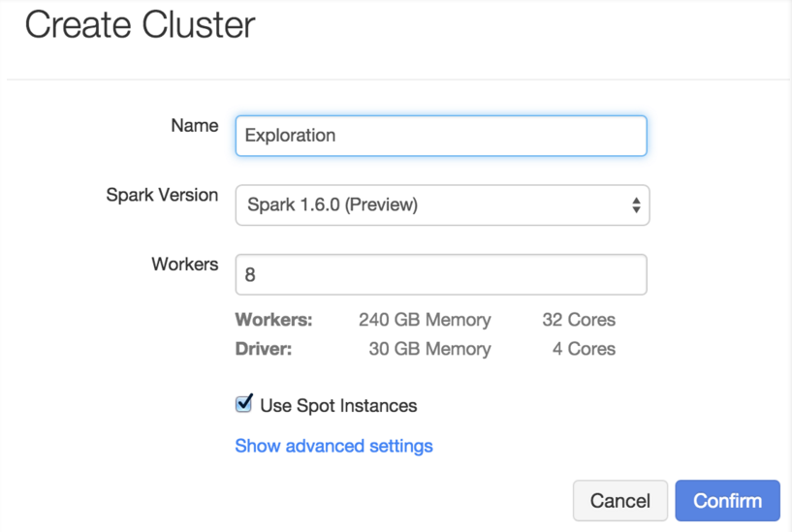Click the 4 Cores driver value
792x532 pixels.
click(584, 349)
